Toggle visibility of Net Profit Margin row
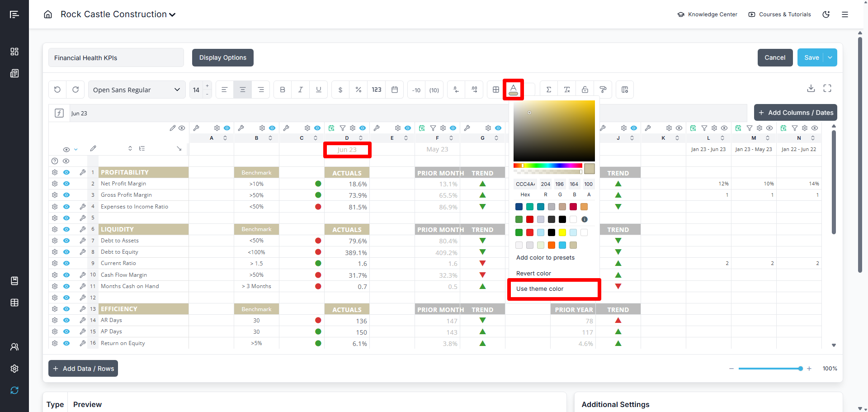The width and height of the screenshot is (868, 412). 66,184
